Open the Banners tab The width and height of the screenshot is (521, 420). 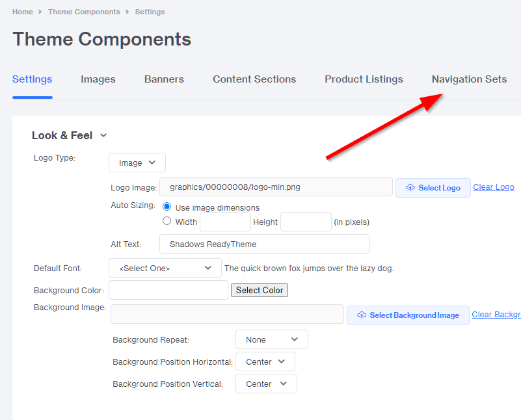[164, 79]
